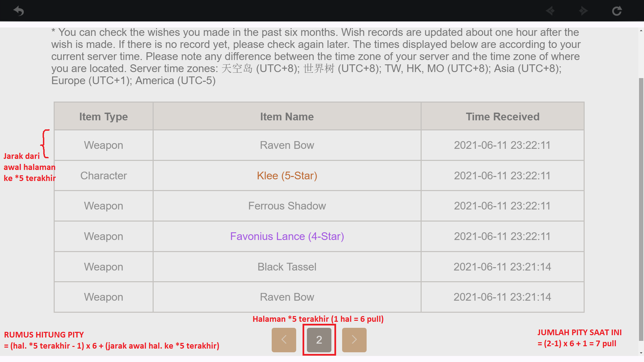Click the Black Tassel time 23:21:14
The height and width of the screenshot is (362, 644).
(x=502, y=267)
